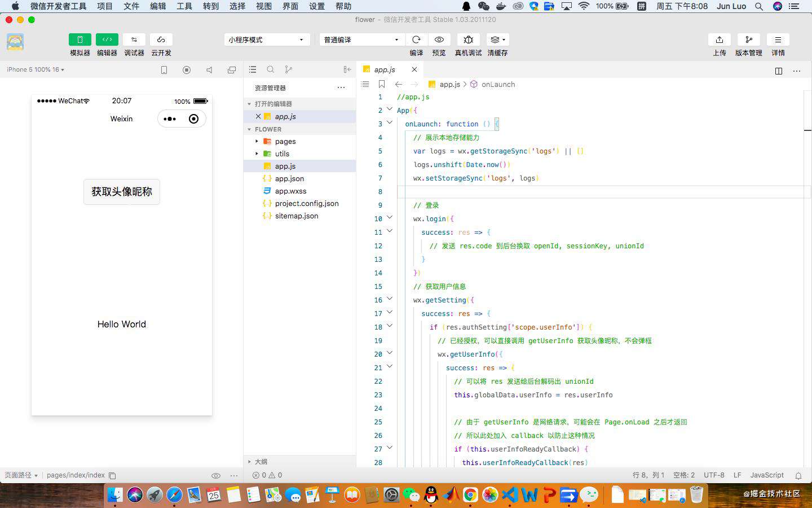Open 云开发 cloud development
Image resolution: width=812 pixels, height=508 pixels.
(x=161, y=40)
